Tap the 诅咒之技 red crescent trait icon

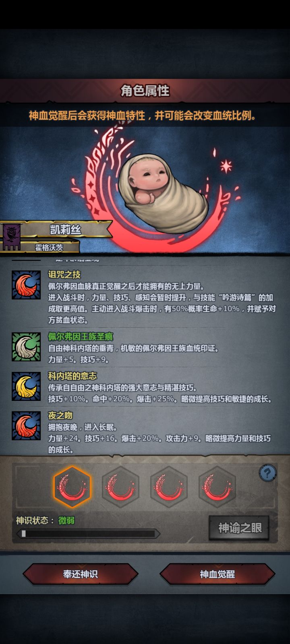pos(26,285)
